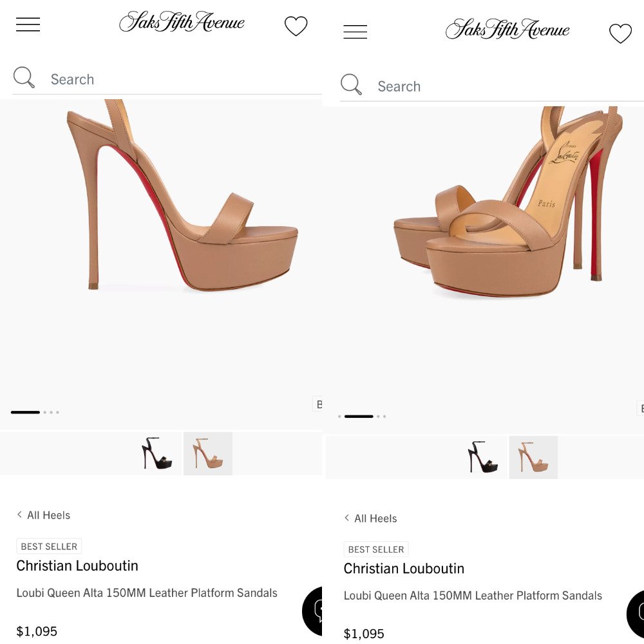The height and width of the screenshot is (644, 644).
Task: Click Saks Fifth Avenue logo on right
Action: [x=507, y=29]
